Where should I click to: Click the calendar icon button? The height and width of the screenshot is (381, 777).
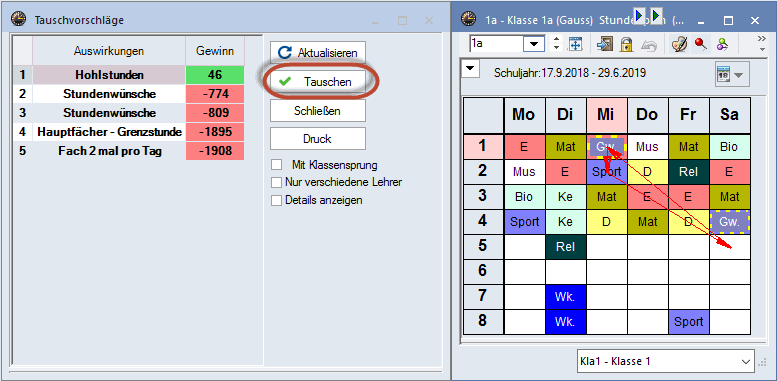(723, 75)
